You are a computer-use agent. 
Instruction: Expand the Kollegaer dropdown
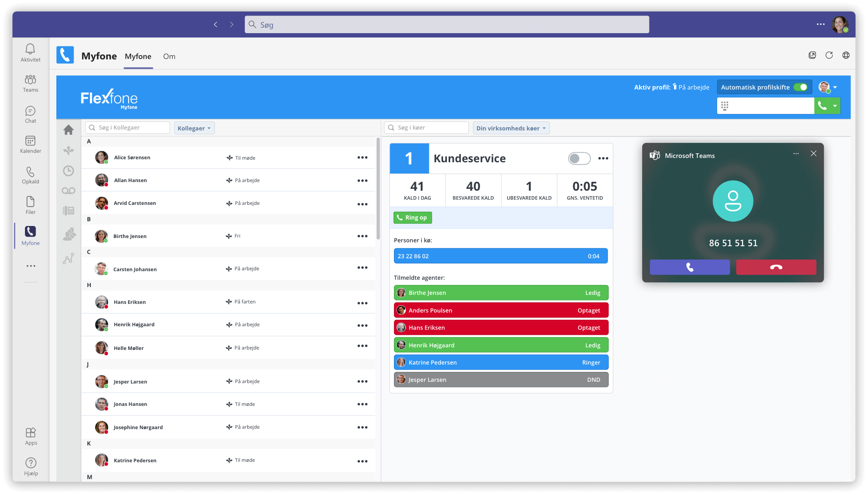194,128
